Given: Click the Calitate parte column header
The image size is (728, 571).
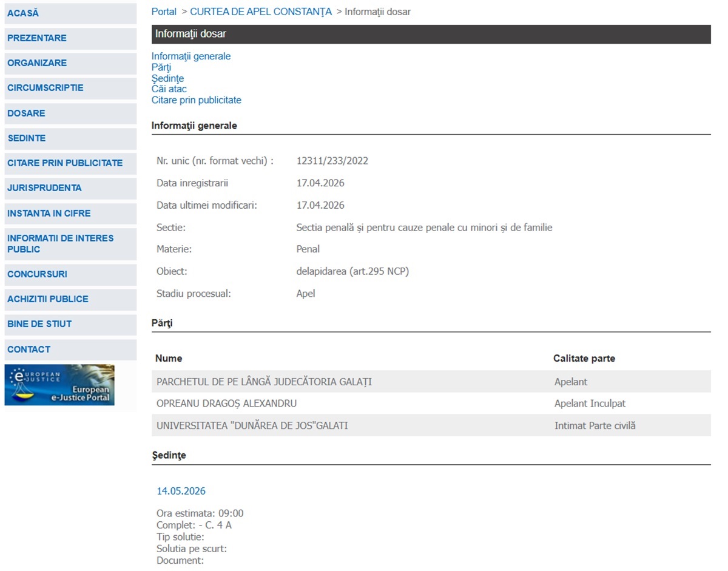Looking at the screenshot, I should 584,359.
